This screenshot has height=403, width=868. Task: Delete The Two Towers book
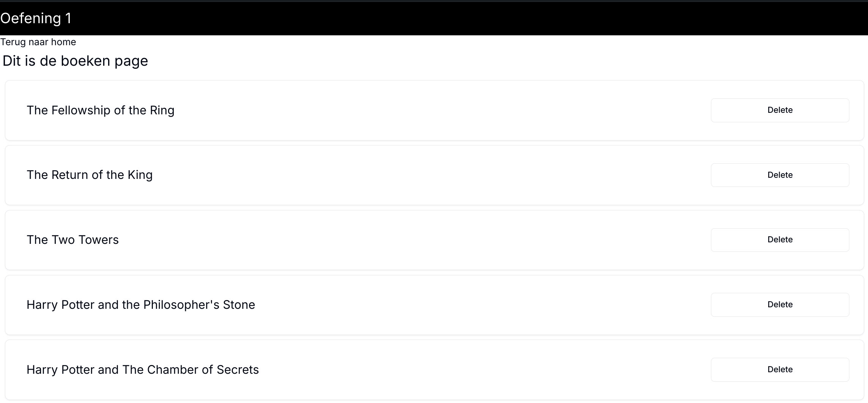(x=780, y=240)
